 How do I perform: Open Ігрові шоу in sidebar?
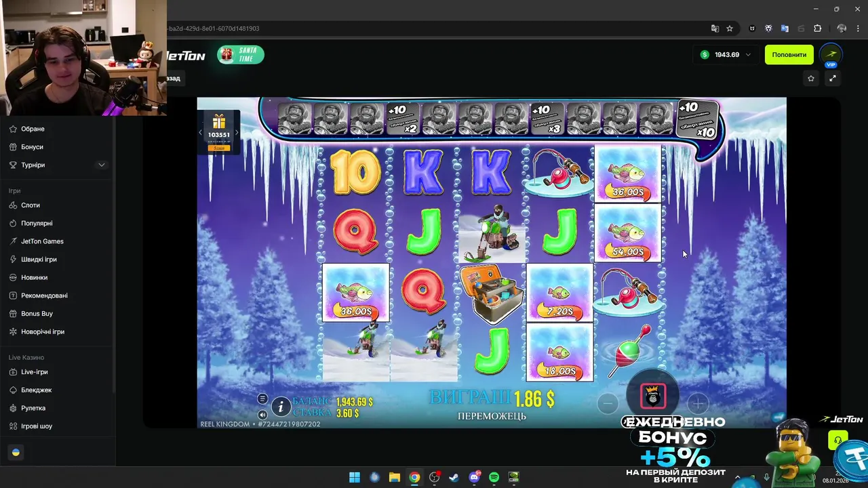click(37, 426)
